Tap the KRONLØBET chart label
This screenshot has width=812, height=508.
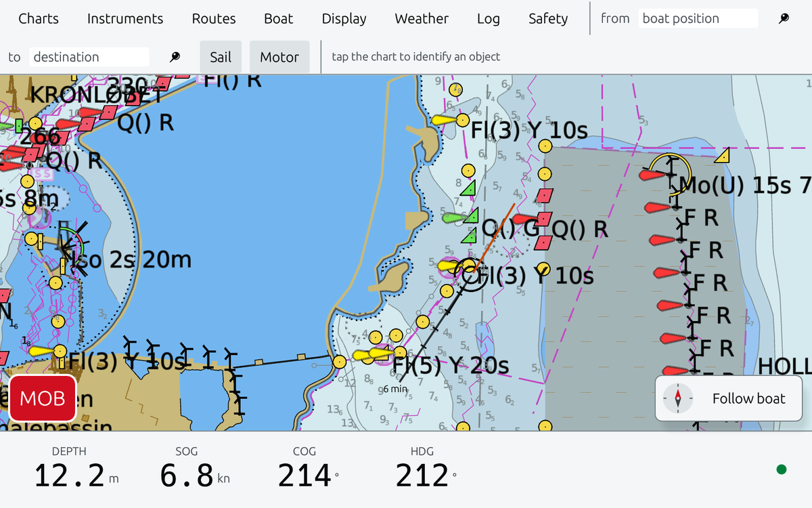tap(97, 95)
